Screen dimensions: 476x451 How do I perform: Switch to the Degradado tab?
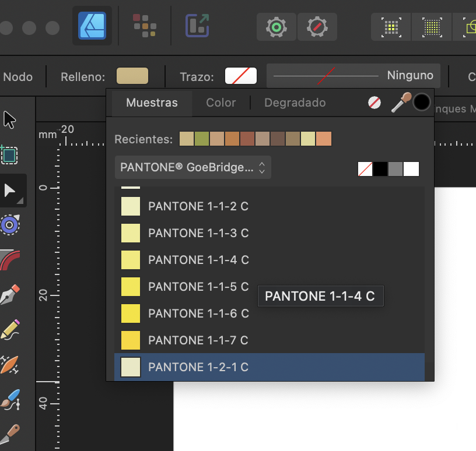[x=295, y=103]
